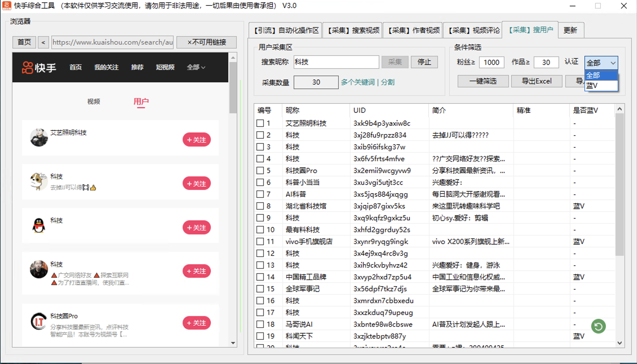
Task: Select 全部 option in the open dropdown
Action: point(593,75)
